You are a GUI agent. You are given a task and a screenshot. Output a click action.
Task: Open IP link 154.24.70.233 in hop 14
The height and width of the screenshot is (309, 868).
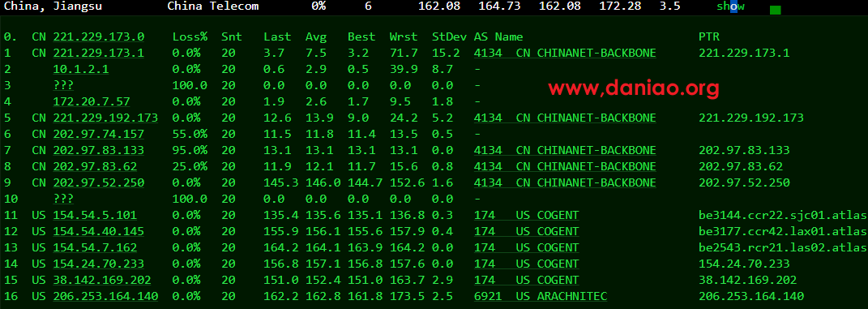pos(99,264)
